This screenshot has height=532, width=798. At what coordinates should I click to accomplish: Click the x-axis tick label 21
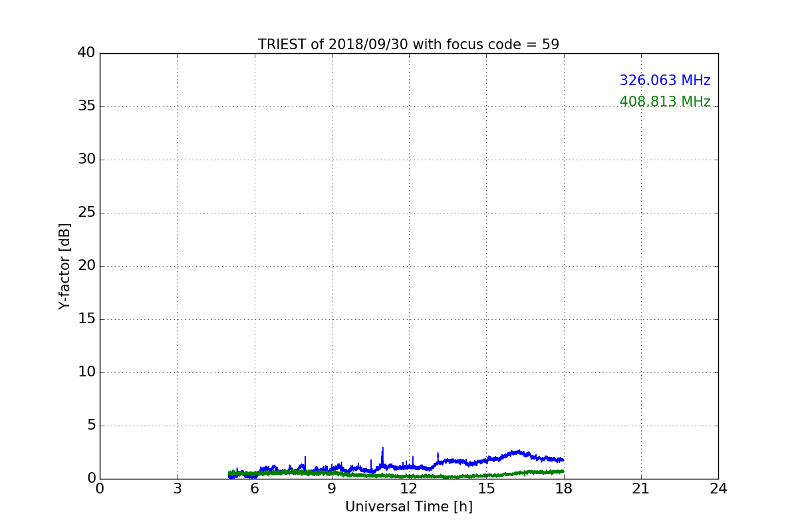641,489
